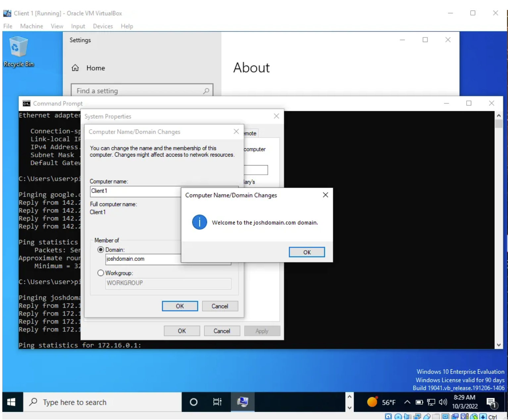Click the Workgroup field showing WORKGROUP
The image size is (508, 420).
pos(168,283)
